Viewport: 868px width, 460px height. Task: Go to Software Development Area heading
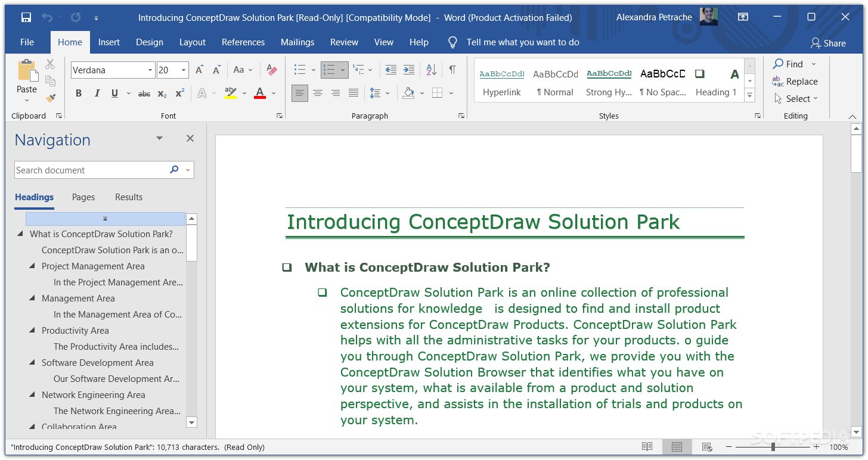point(98,362)
